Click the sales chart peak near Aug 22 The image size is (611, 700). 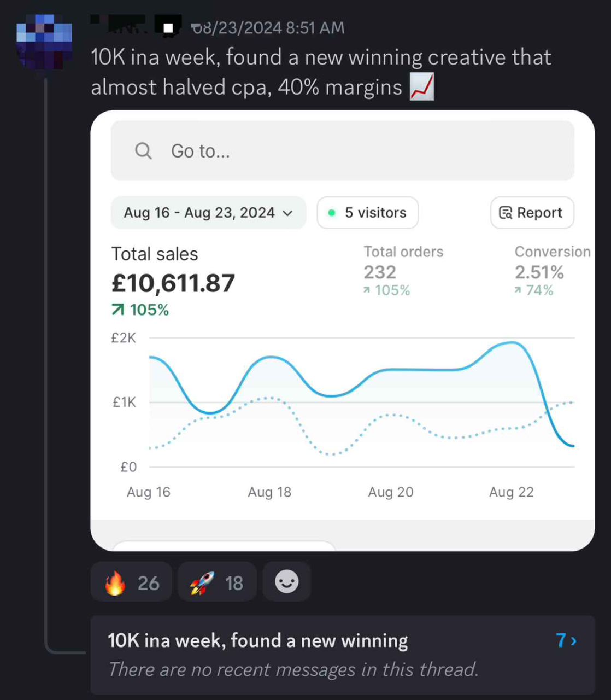[x=512, y=342]
